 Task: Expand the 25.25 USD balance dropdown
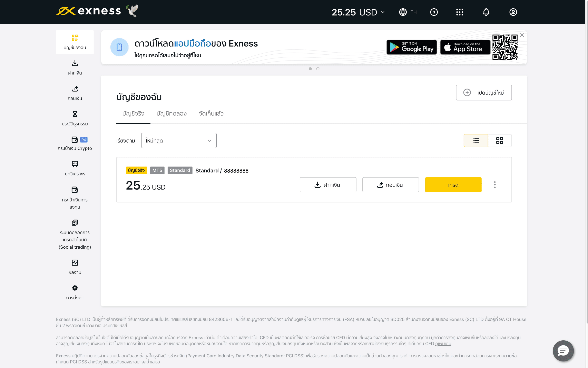[x=358, y=12]
